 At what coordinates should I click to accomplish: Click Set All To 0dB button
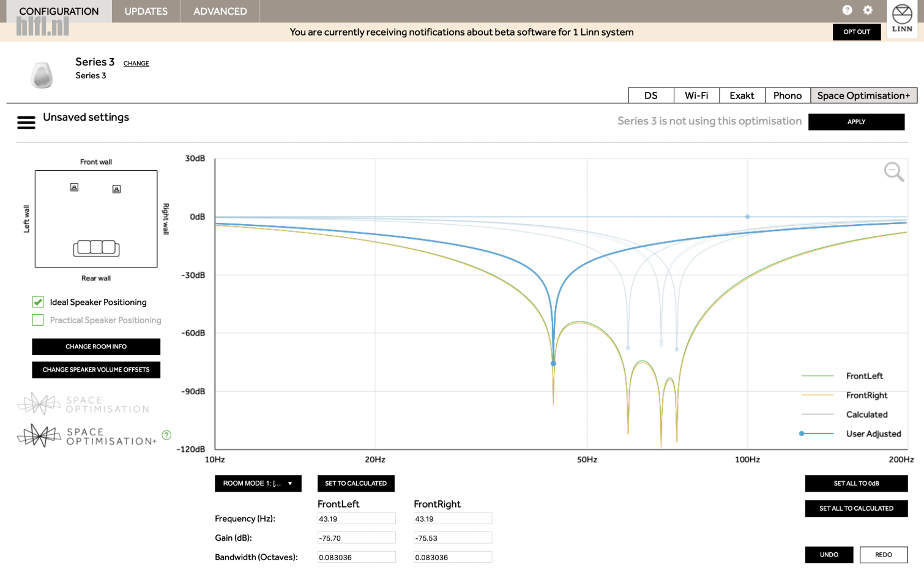856,484
